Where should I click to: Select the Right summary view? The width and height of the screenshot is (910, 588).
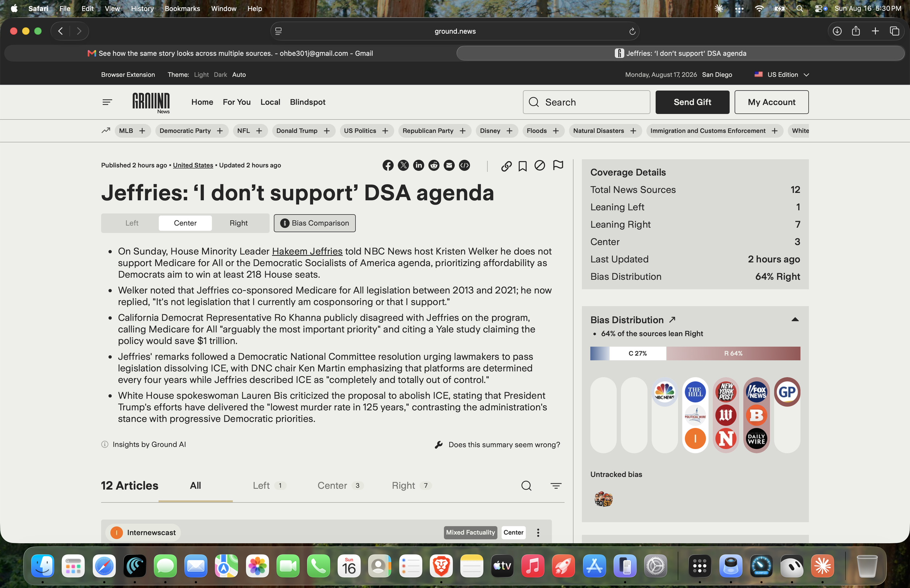coord(239,223)
